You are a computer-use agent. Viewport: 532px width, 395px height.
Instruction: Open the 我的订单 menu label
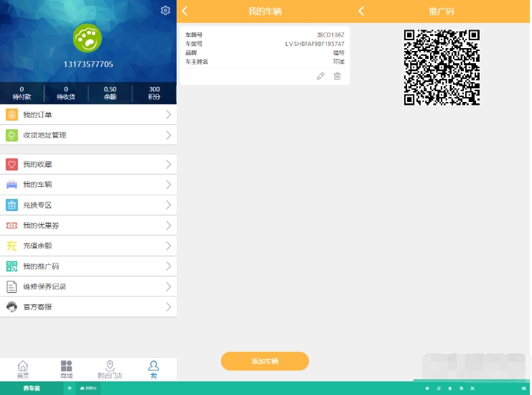click(37, 115)
